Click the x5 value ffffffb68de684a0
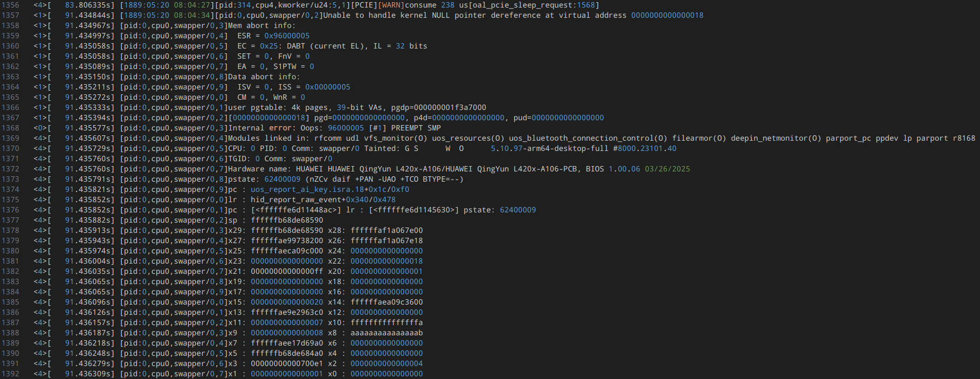 point(287,353)
